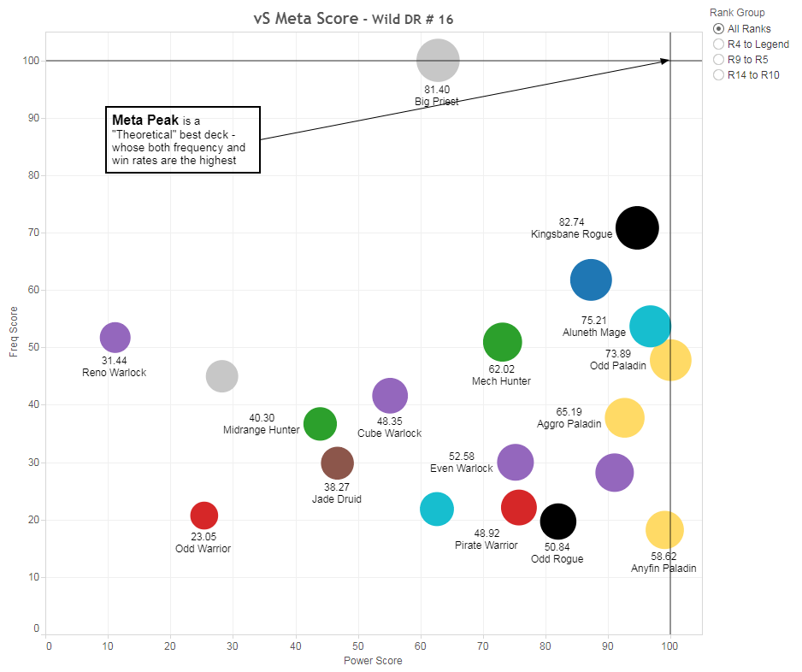Click the purple Cube Warlock bubble
802x672 pixels.
tap(390, 396)
